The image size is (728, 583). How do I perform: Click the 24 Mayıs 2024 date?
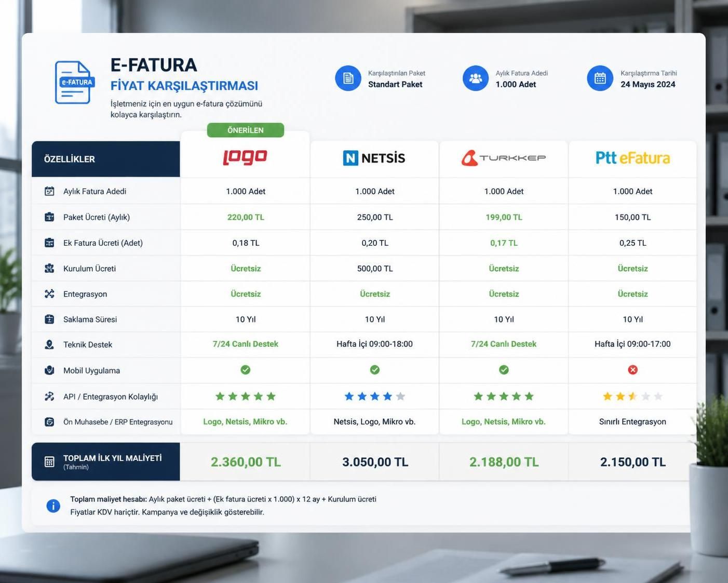[x=648, y=84]
